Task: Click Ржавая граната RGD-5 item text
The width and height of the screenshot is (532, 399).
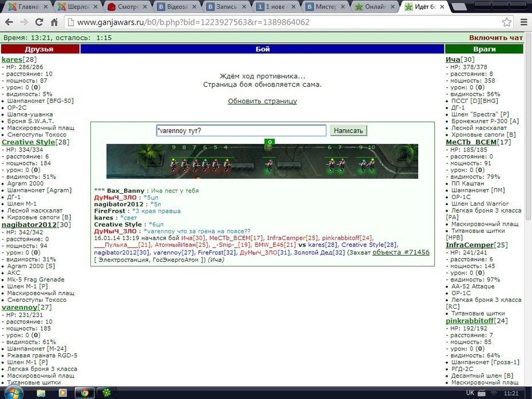Action: pyautogui.click(x=42, y=355)
